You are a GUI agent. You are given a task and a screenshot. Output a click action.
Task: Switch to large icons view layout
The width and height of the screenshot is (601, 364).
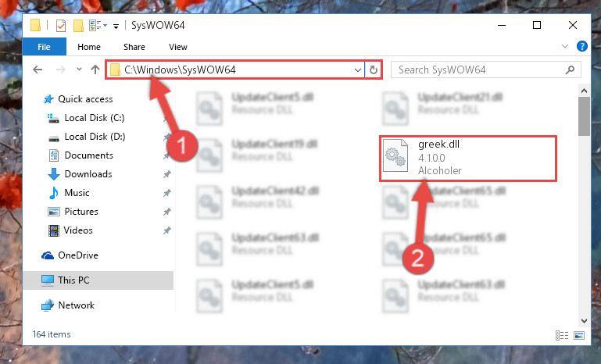point(579,336)
